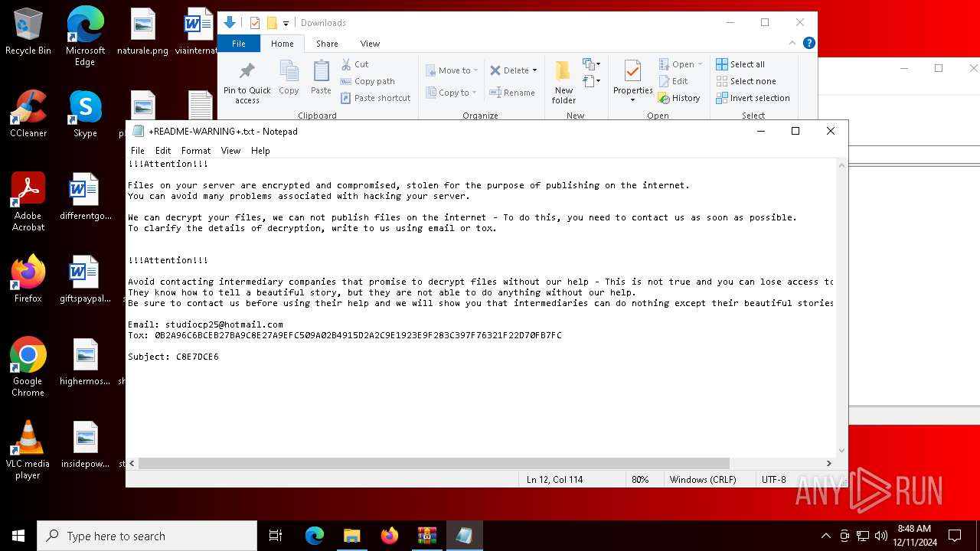Click Explorer ribbon help question icon
This screenshot has width=980, height=551.
tap(808, 43)
